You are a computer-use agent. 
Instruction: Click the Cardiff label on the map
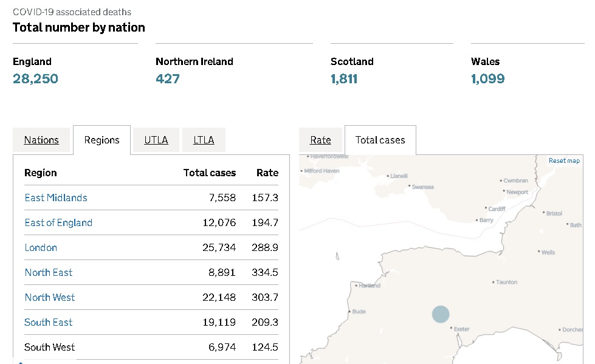(x=497, y=208)
